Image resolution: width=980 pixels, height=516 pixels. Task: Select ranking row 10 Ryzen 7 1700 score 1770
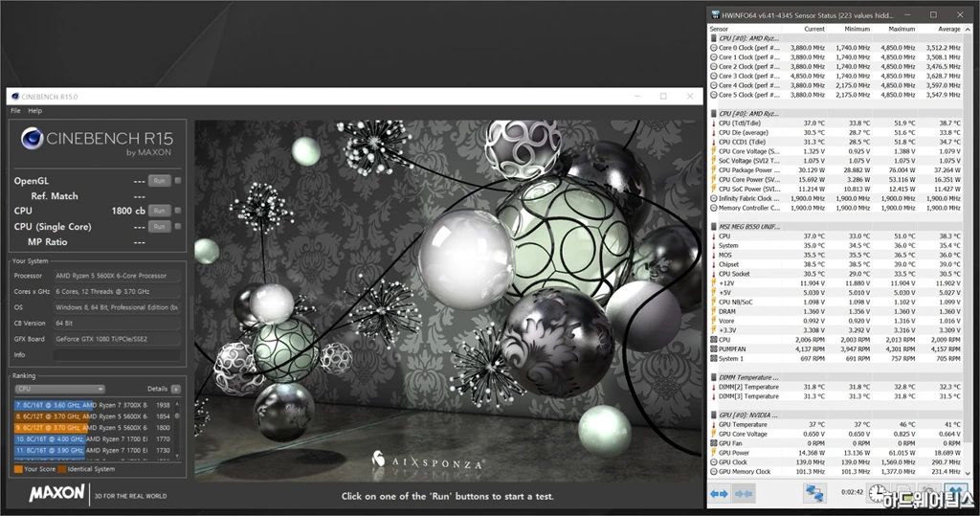click(93, 439)
